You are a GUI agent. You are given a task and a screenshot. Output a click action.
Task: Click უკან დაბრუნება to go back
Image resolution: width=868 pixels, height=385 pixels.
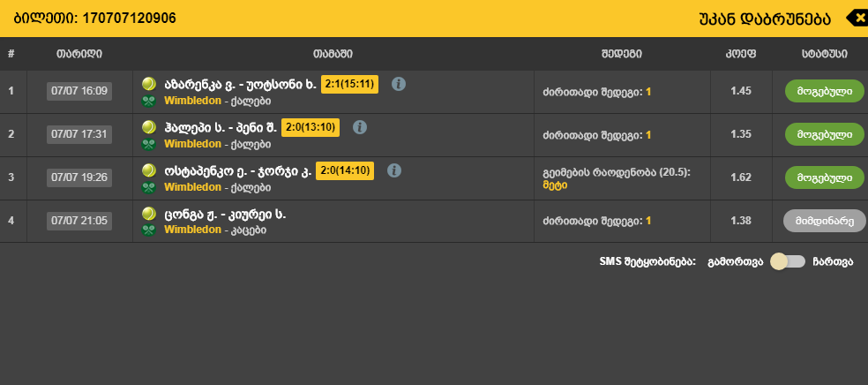tap(765, 19)
